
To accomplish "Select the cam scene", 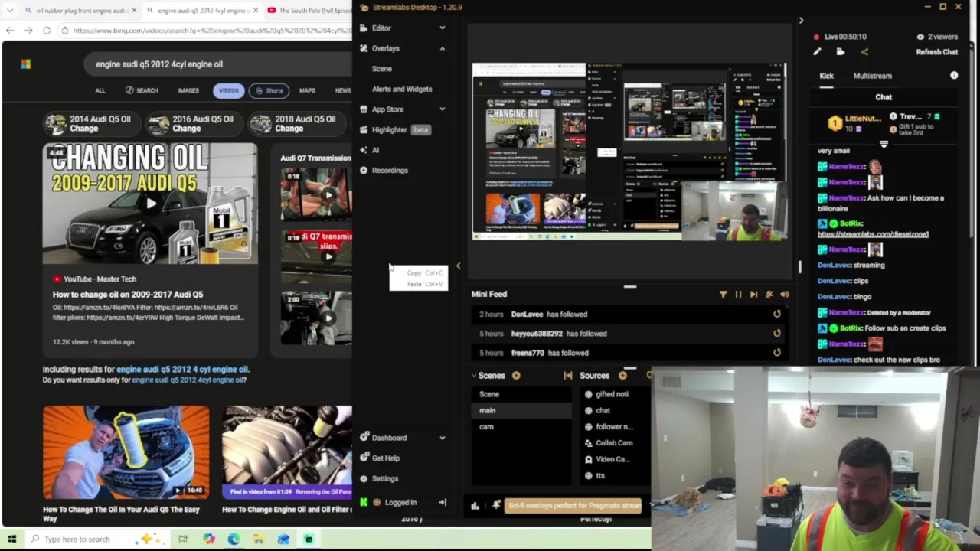I will (x=521, y=426).
